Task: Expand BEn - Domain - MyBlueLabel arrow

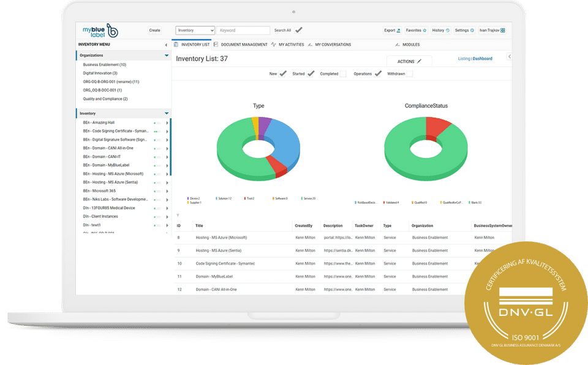Action: point(167,165)
